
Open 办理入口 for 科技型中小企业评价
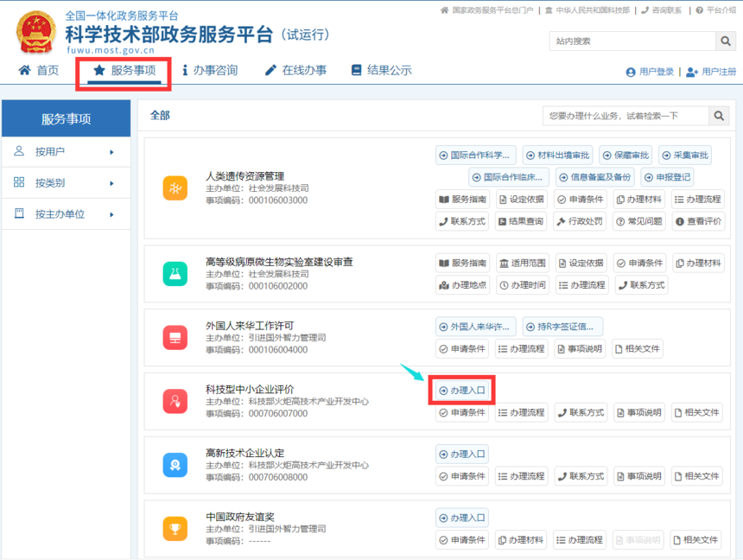[462, 391]
